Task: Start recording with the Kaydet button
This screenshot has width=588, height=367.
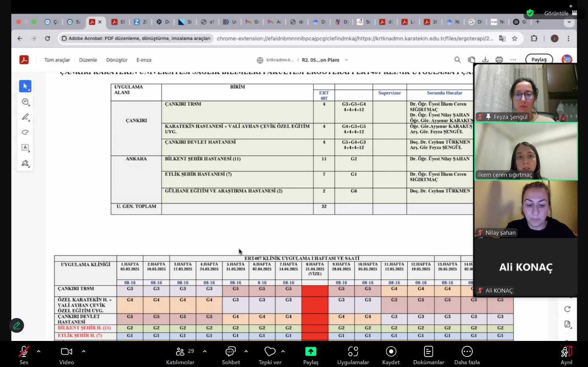Action: 391,355
